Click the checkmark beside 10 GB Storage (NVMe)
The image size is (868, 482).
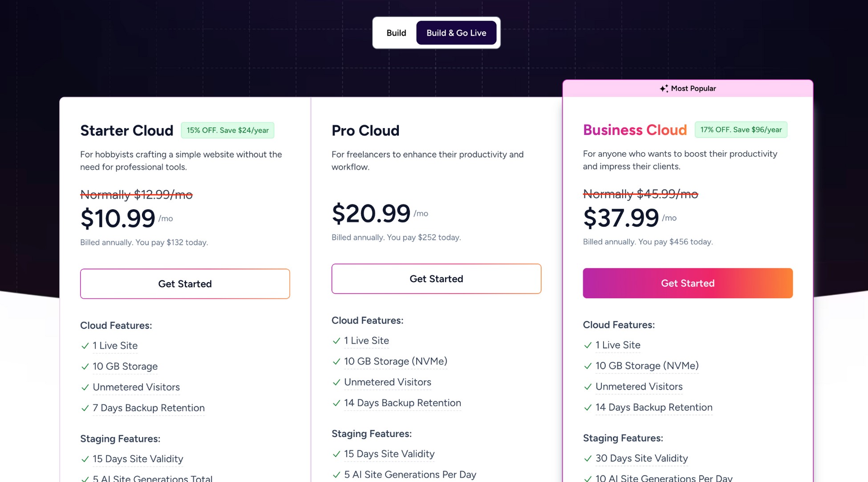point(336,361)
